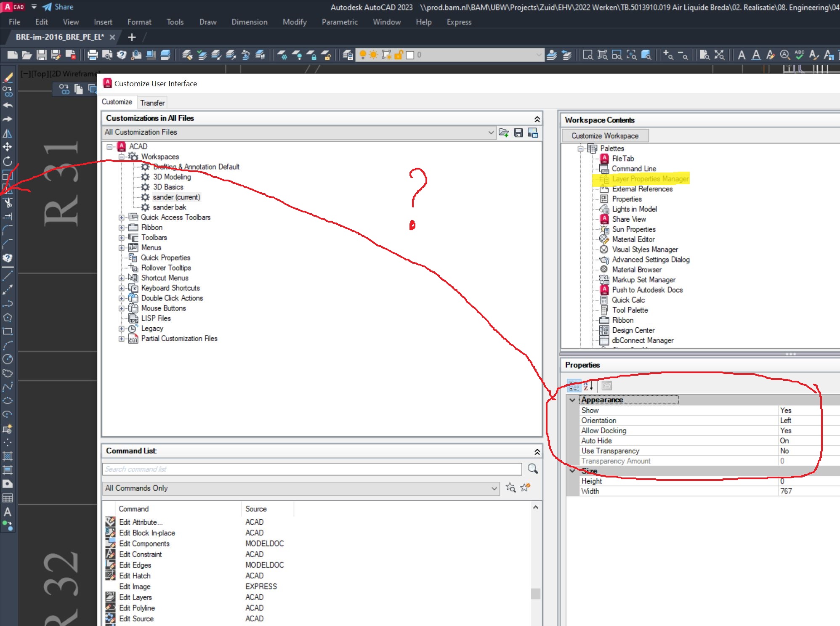840x626 pixels.
Task: Click the Layer Previous icon
Action: click(x=566, y=55)
